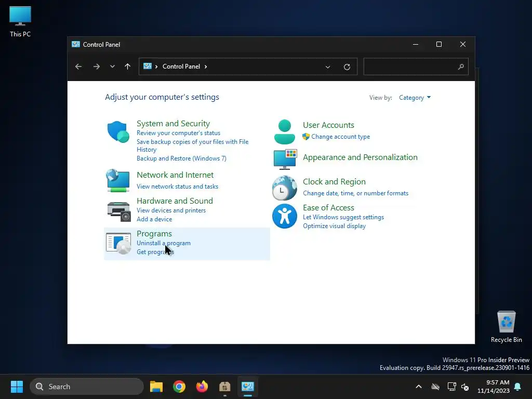Open the User Accounts person icon
Viewport: 532px width, 399px height.
click(284, 131)
